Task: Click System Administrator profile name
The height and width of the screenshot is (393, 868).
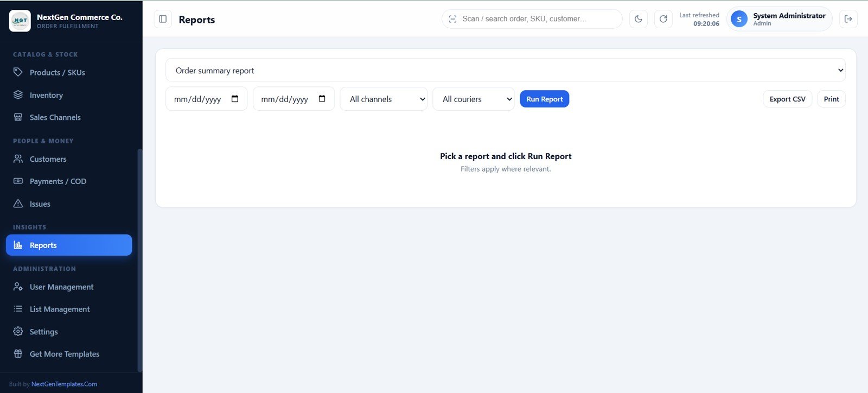Action: (x=789, y=16)
